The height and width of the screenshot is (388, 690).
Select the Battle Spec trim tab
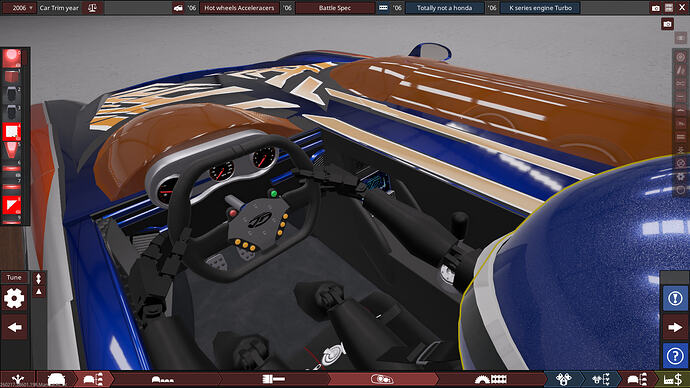click(x=335, y=8)
